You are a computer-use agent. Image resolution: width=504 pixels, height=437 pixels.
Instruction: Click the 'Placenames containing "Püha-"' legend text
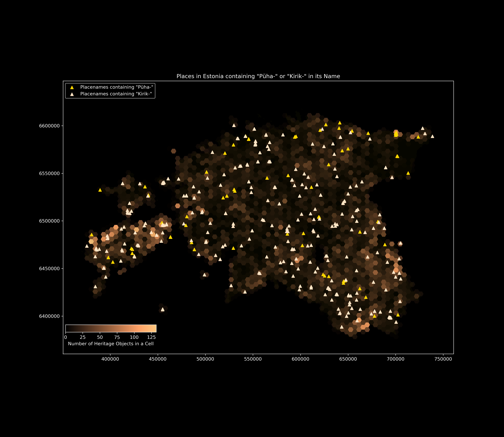pos(117,87)
